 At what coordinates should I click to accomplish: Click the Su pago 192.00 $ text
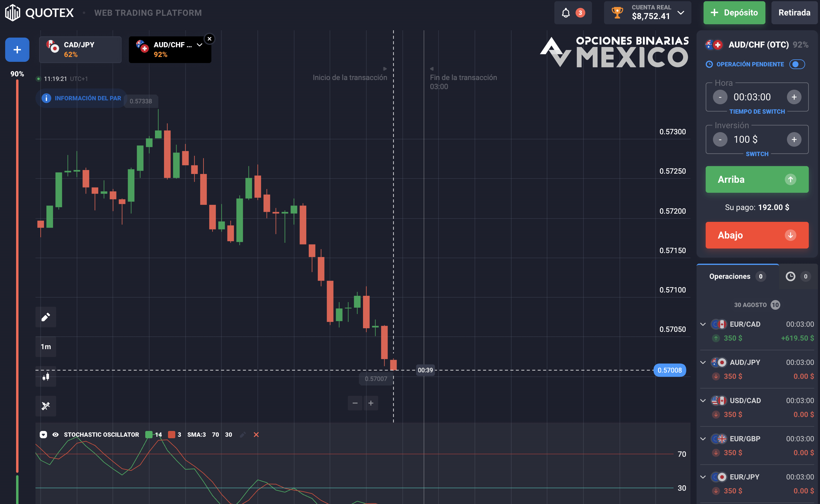coord(757,207)
